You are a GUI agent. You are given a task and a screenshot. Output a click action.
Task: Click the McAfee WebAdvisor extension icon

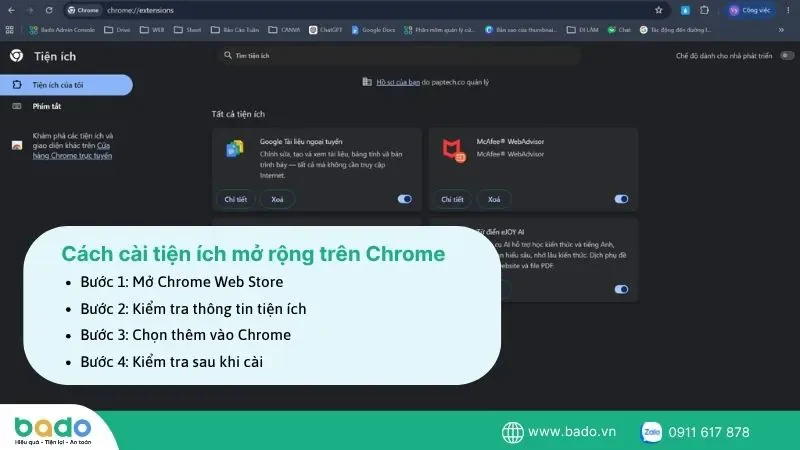pyautogui.click(x=454, y=151)
